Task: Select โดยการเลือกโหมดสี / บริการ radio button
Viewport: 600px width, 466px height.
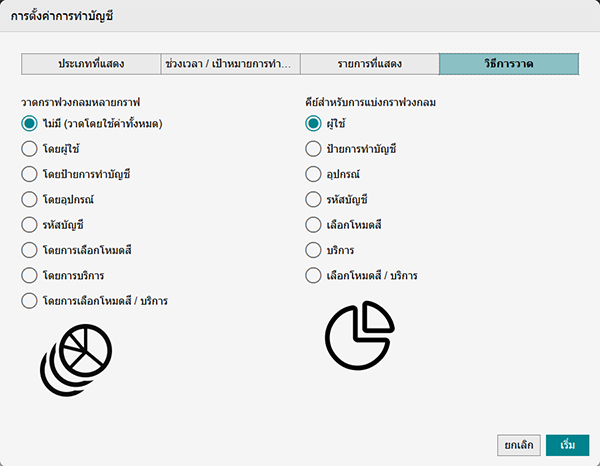Action: (x=29, y=300)
